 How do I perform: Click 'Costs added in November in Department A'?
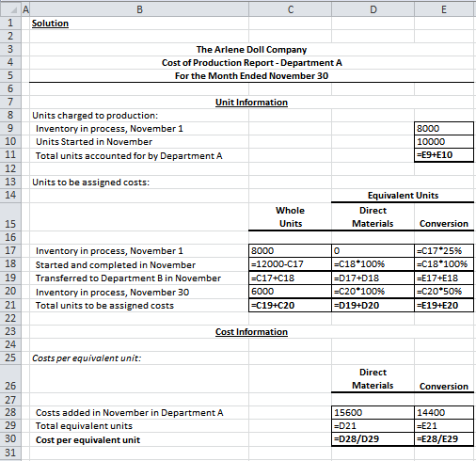pyautogui.click(x=130, y=413)
